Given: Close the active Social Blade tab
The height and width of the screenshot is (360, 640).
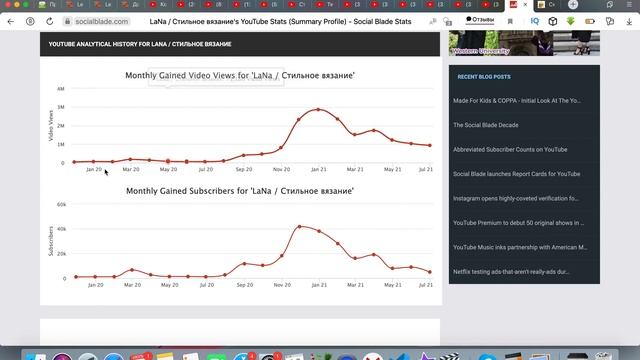Looking at the screenshot, I should coord(525,4).
